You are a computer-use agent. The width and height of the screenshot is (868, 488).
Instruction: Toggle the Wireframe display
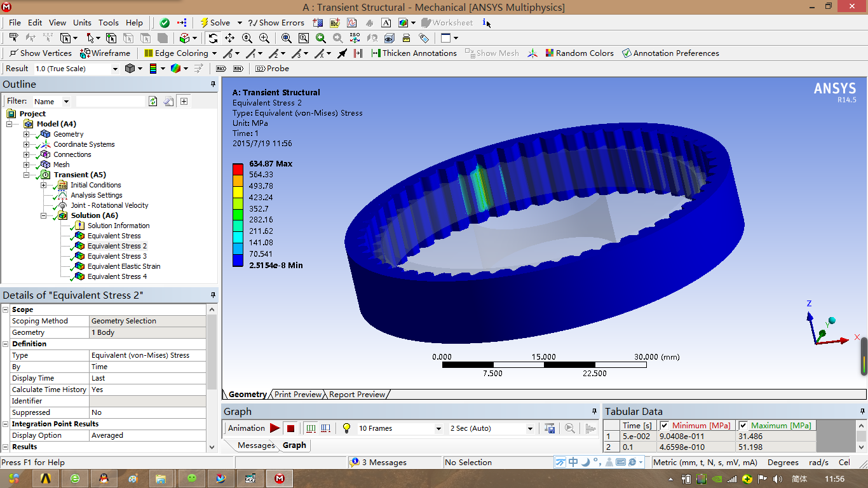pyautogui.click(x=105, y=53)
